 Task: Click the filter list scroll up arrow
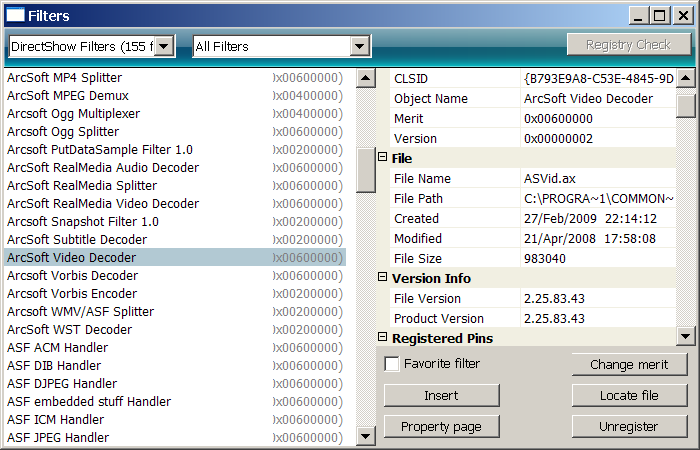[366, 78]
